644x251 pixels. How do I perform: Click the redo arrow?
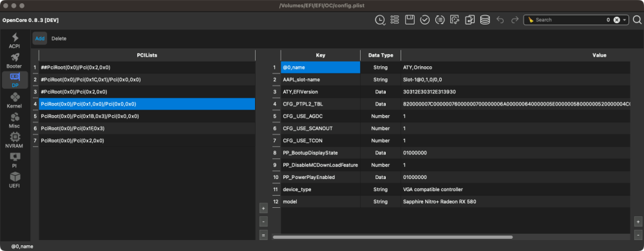tap(515, 20)
